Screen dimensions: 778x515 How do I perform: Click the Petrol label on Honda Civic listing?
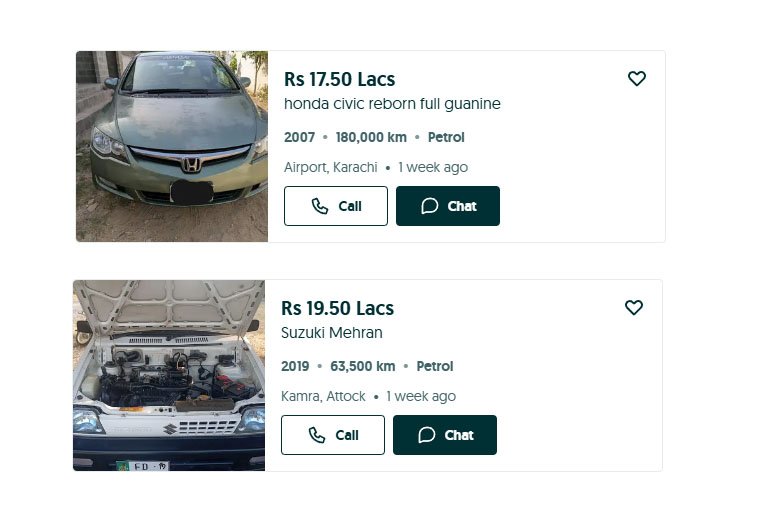pyautogui.click(x=446, y=137)
